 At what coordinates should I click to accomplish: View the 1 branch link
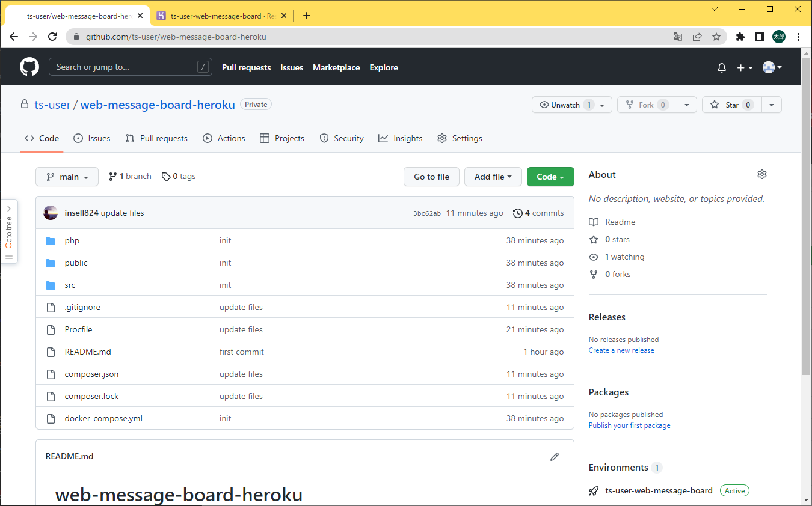(130, 177)
